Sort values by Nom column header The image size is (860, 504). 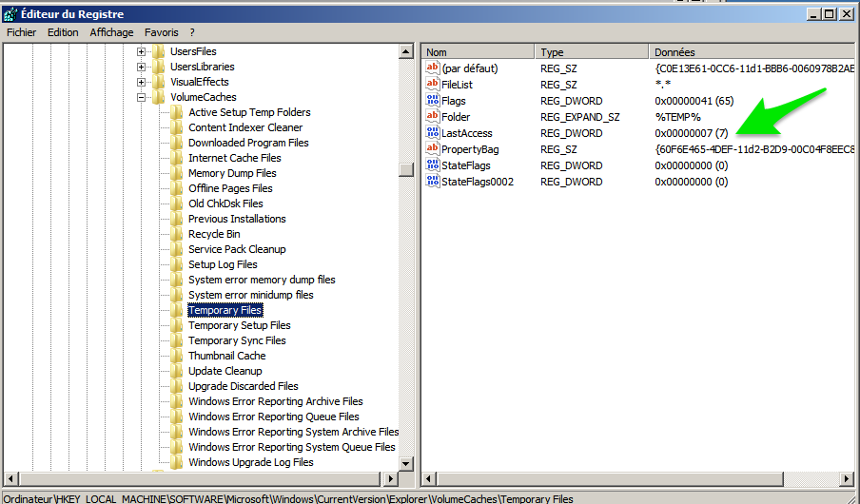point(478,52)
